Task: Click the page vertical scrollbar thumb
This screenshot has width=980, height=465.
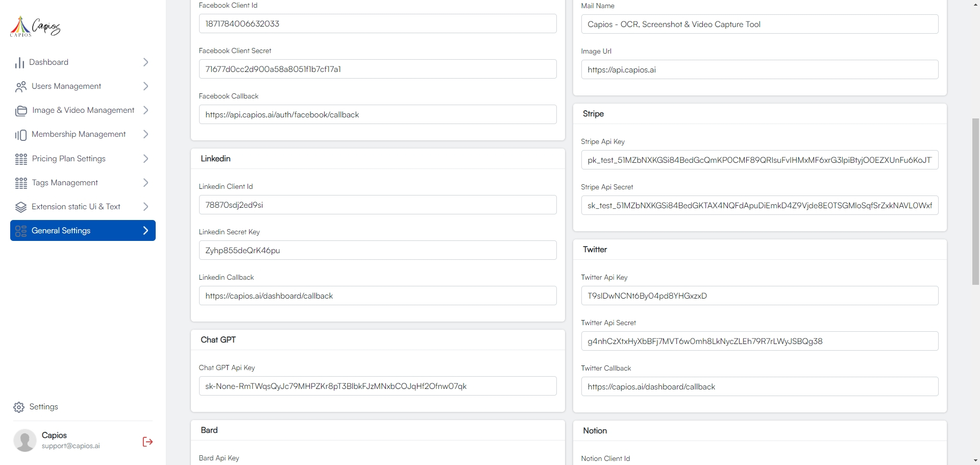Action: [x=975, y=202]
